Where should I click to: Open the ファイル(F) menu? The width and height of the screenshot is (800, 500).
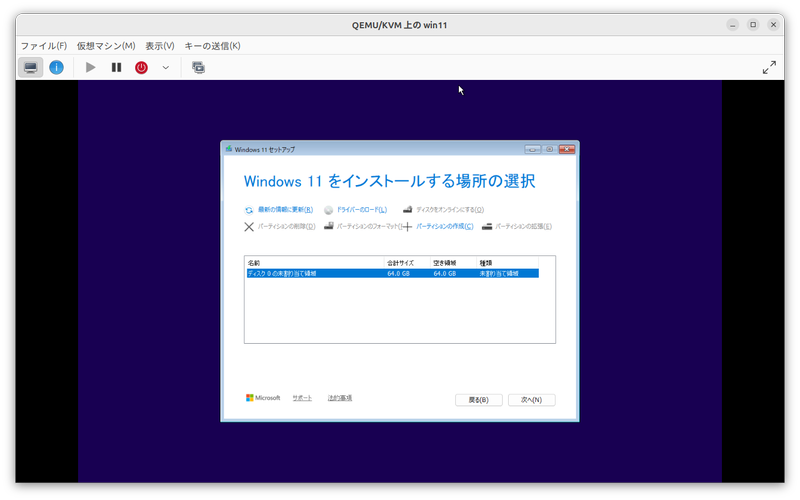tap(44, 46)
